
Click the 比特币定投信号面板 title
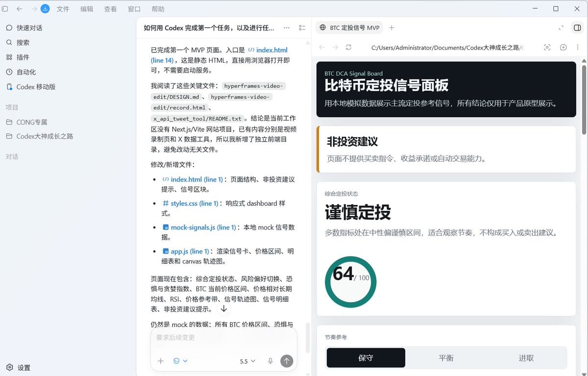[x=387, y=86]
